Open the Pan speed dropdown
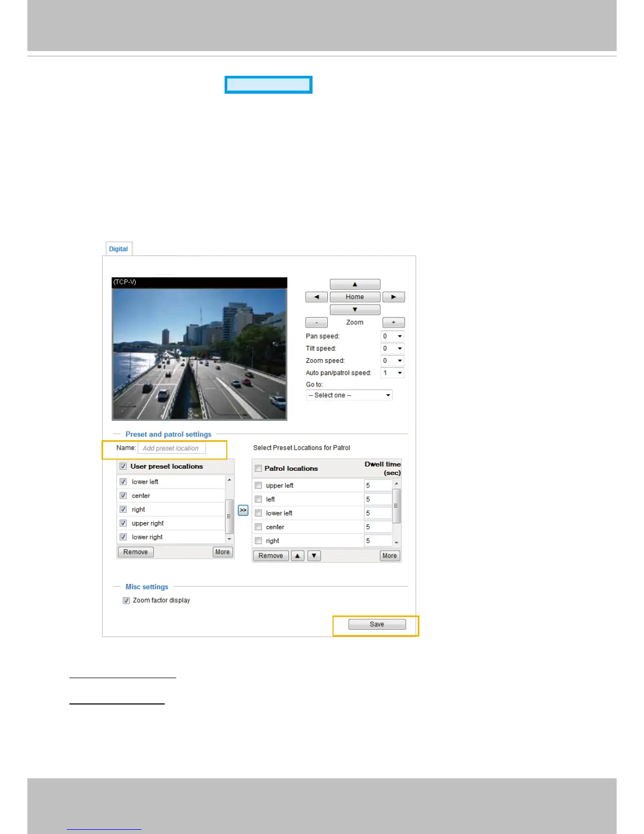This screenshot has height=834, width=644. point(392,336)
